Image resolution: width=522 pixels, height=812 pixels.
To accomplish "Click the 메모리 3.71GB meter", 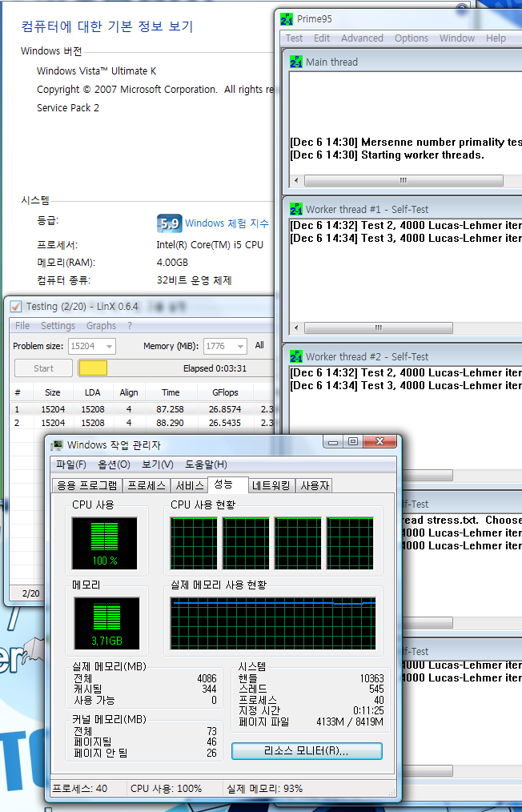I will pyautogui.click(x=106, y=624).
